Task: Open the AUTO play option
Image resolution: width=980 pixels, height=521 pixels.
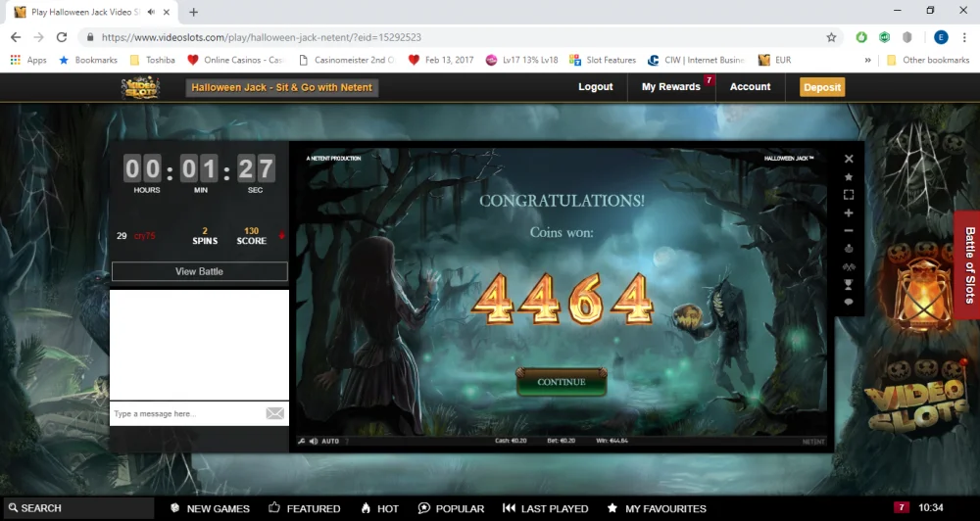Action: [x=330, y=441]
